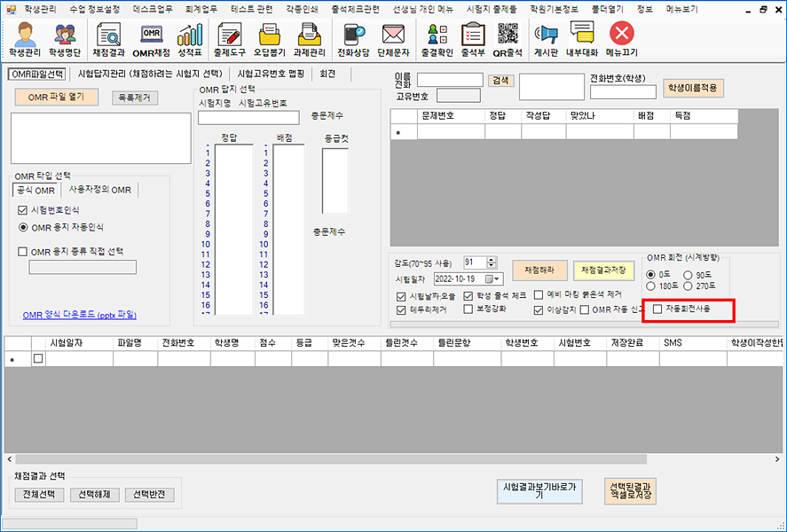This screenshot has height=532, width=787.
Task: Open 학생관리 toolbar icon
Action: [24, 39]
